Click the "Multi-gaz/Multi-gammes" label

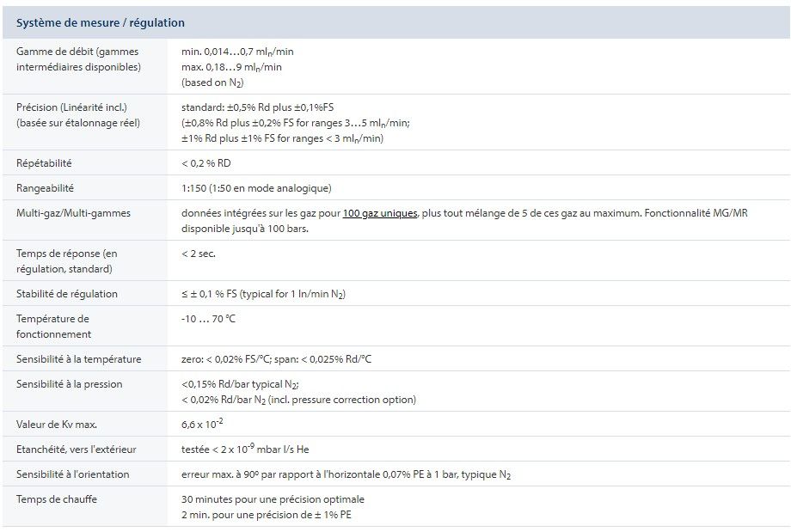pos(73,213)
